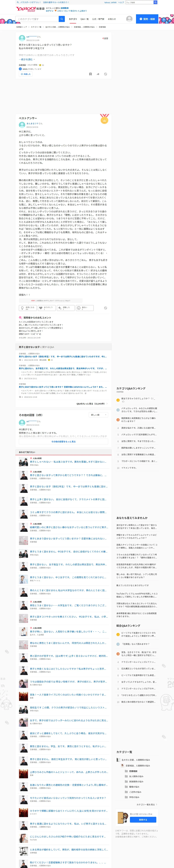Open the お知らせ tab
This screenshot has width=174, height=868.
[112, 19]
